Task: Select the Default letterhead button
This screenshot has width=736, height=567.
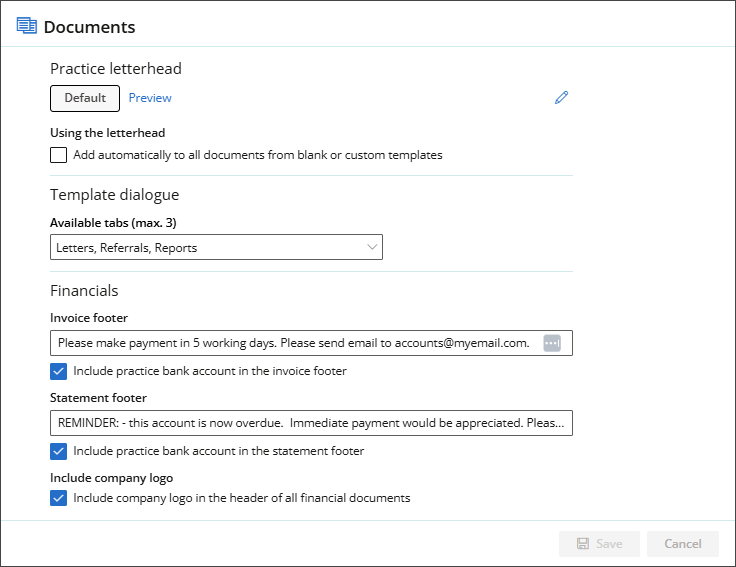Action: 85,98
